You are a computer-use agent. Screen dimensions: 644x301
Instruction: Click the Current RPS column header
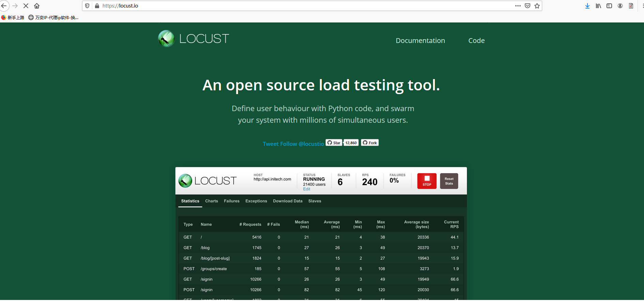pyautogui.click(x=451, y=224)
